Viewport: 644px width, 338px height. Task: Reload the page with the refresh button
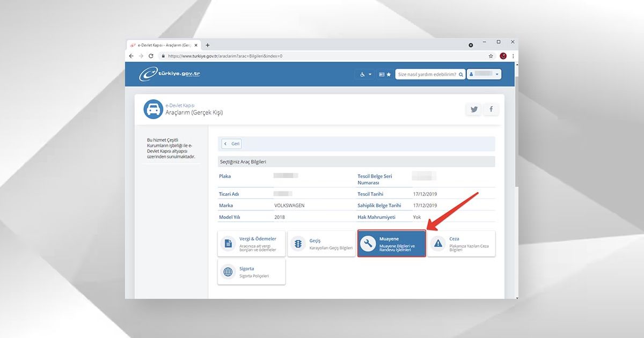[x=151, y=56]
